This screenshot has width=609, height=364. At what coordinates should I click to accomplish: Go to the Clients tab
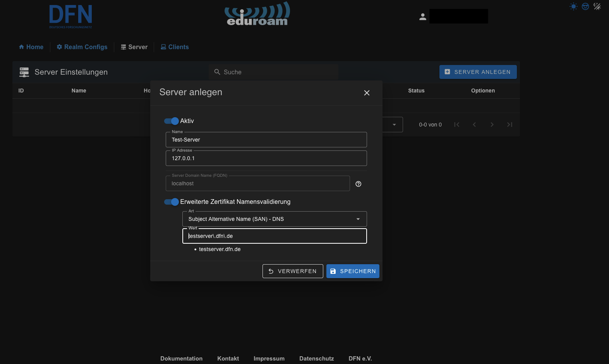click(175, 47)
